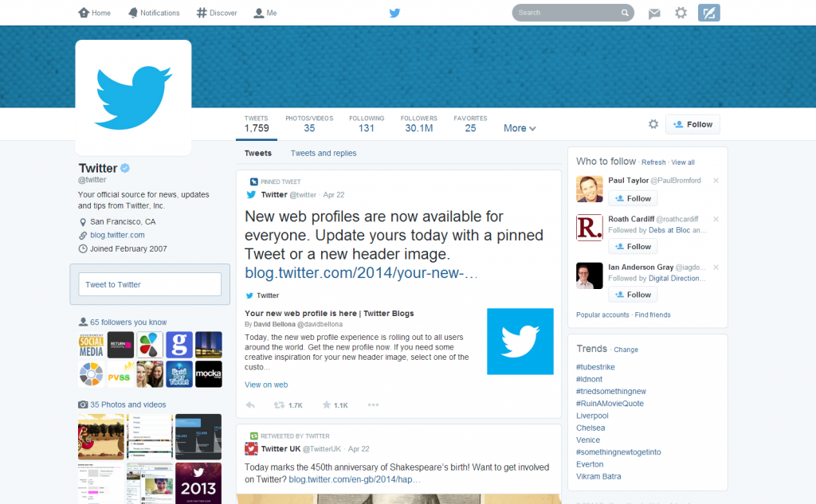
Task: Click the #tubestrike trend
Action: click(x=595, y=367)
